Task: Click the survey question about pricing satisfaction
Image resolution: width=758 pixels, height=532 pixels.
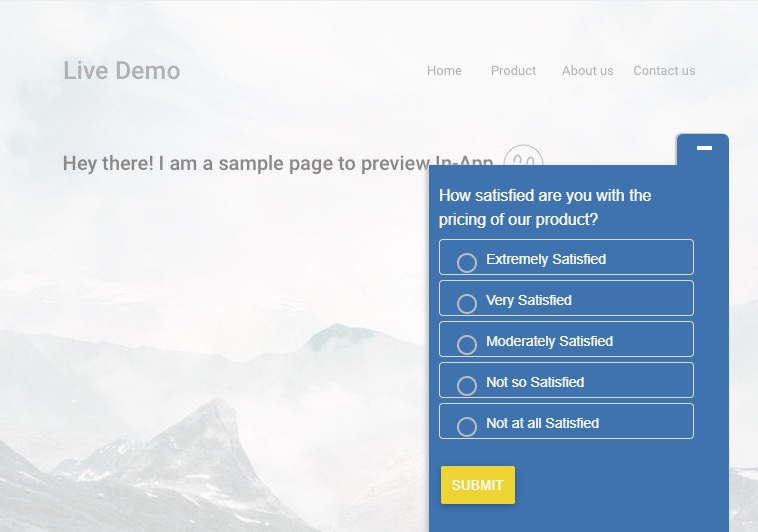Action: tap(545, 207)
